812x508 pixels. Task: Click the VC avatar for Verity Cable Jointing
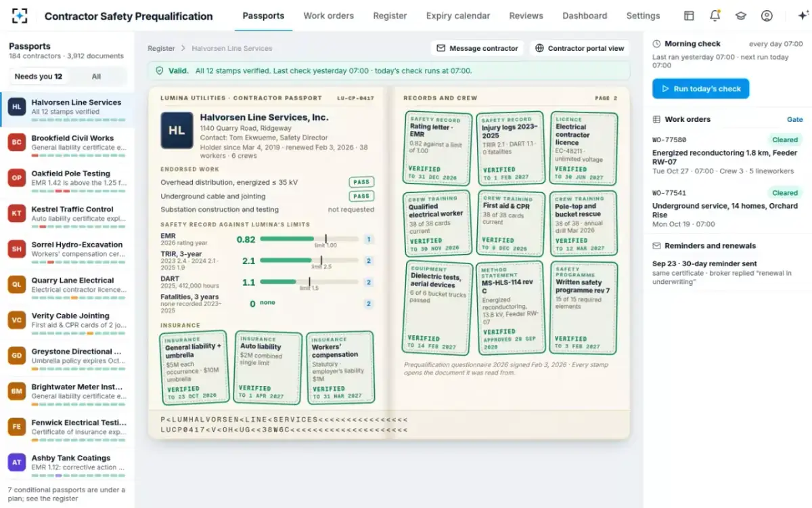(17, 320)
